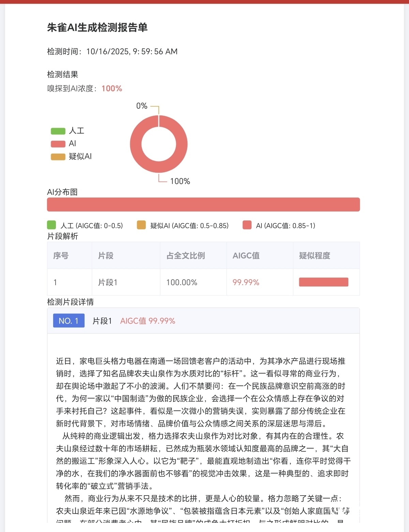Click the 100% label below the donut
Screen dimensions: 409x532
(180, 181)
